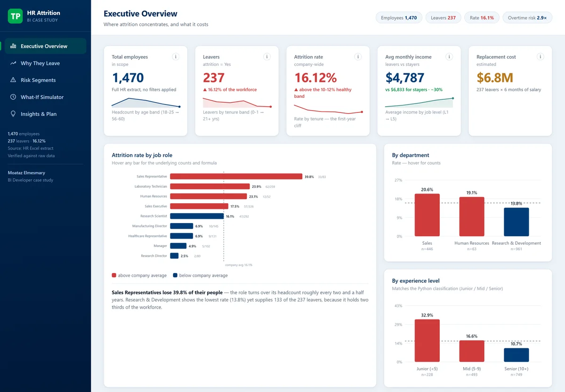Click the Insights & Plan lightbulb icon

(13, 114)
